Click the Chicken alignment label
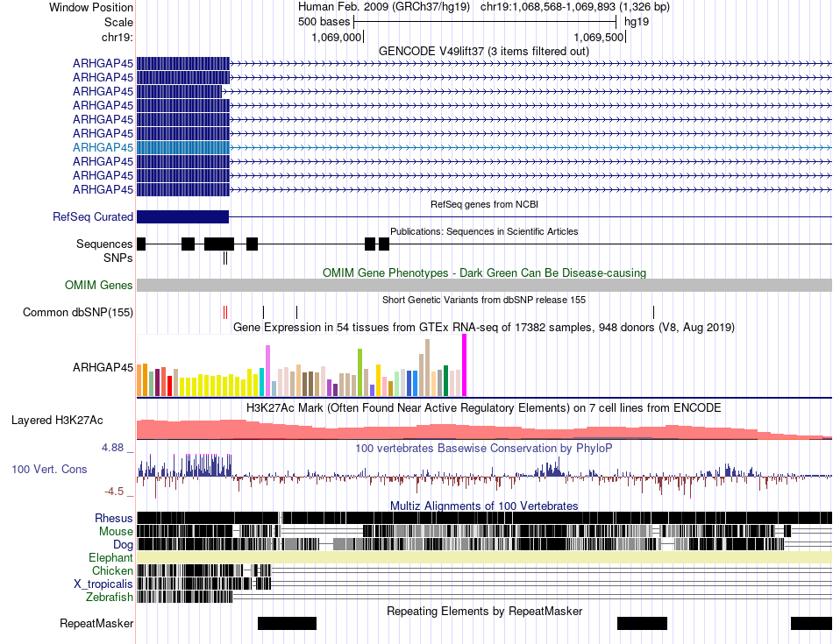The height and width of the screenshot is (644, 833). [112, 570]
